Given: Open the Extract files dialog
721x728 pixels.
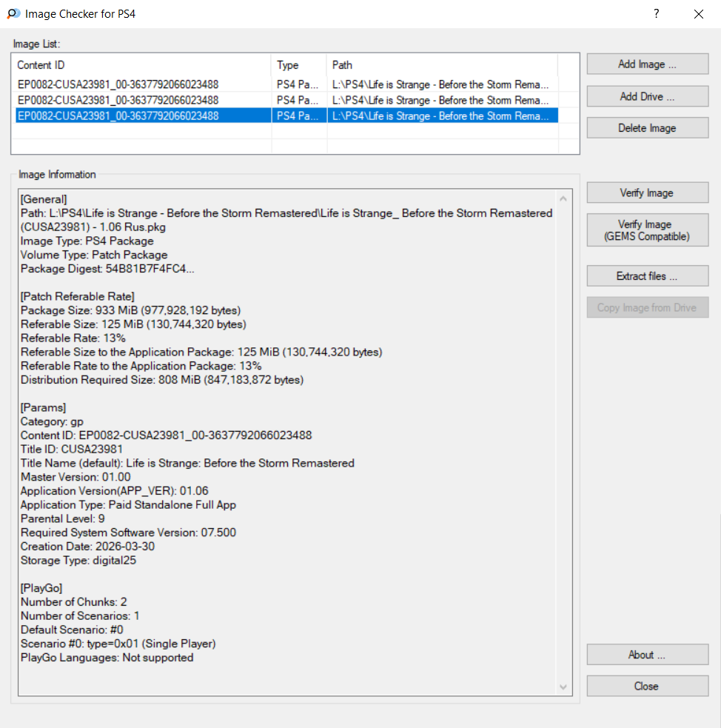Looking at the screenshot, I should (647, 276).
